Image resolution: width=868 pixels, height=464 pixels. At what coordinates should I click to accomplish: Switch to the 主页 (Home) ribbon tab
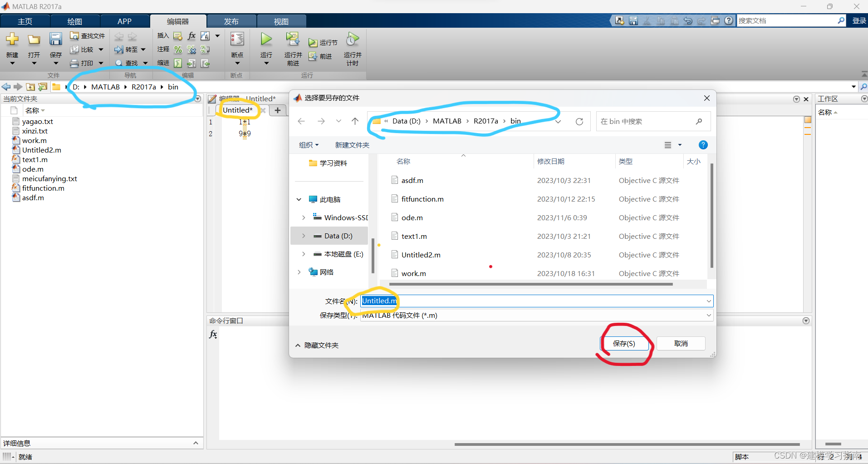coord(25,21)
